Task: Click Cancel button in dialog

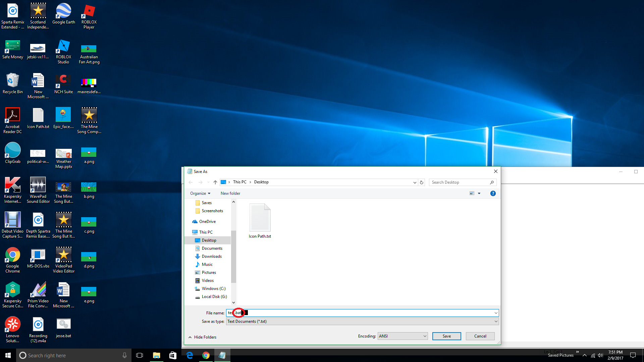Action: pyautogui.click(x=480, y=336)
